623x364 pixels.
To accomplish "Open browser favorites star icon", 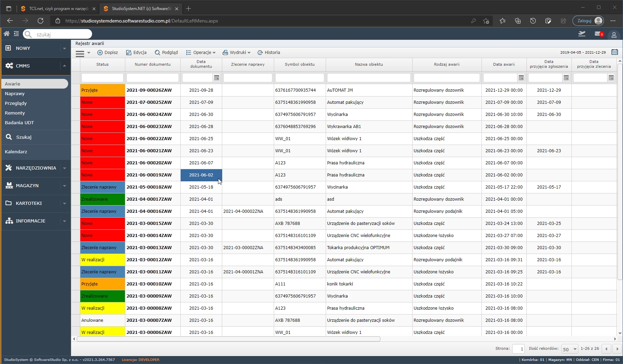I will (x=503, y=21).
